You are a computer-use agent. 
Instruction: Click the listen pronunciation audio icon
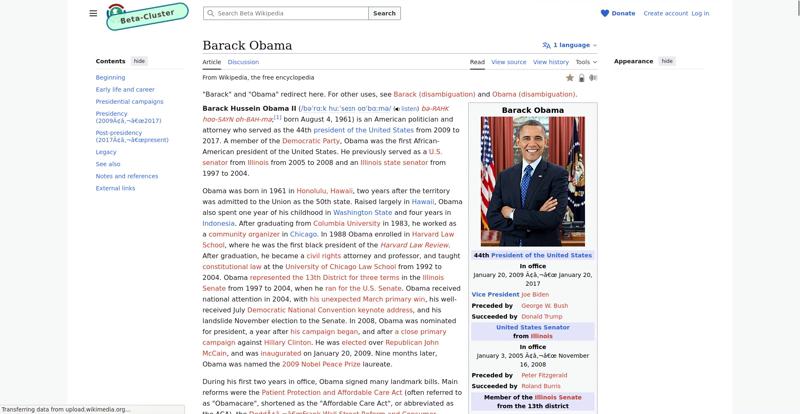[398, 109]
